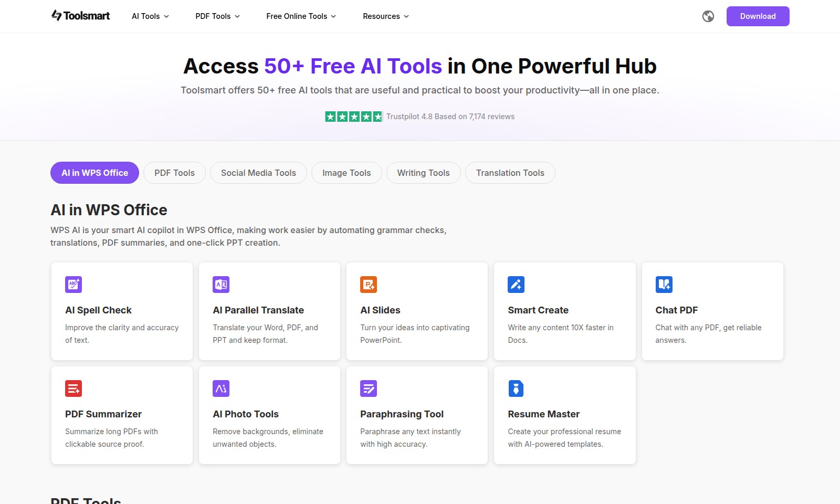The image size is (840, 504).
Task: Click 'Translate your Word, PDF, and PPT' description
Action: 265,334
